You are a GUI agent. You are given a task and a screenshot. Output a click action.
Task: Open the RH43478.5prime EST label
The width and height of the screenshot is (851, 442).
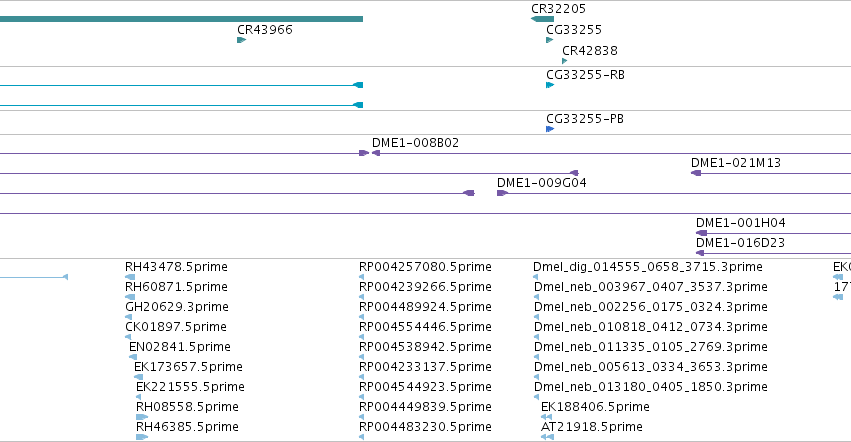point(176,267)
